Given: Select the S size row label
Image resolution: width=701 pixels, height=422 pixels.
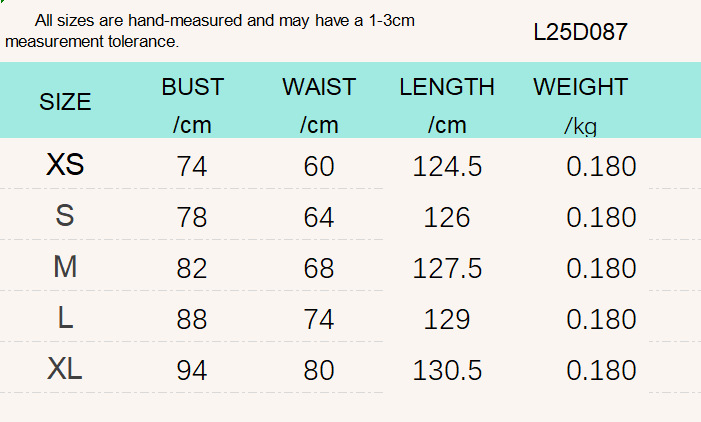Looking at the screenshot, I should click(65, 215).
